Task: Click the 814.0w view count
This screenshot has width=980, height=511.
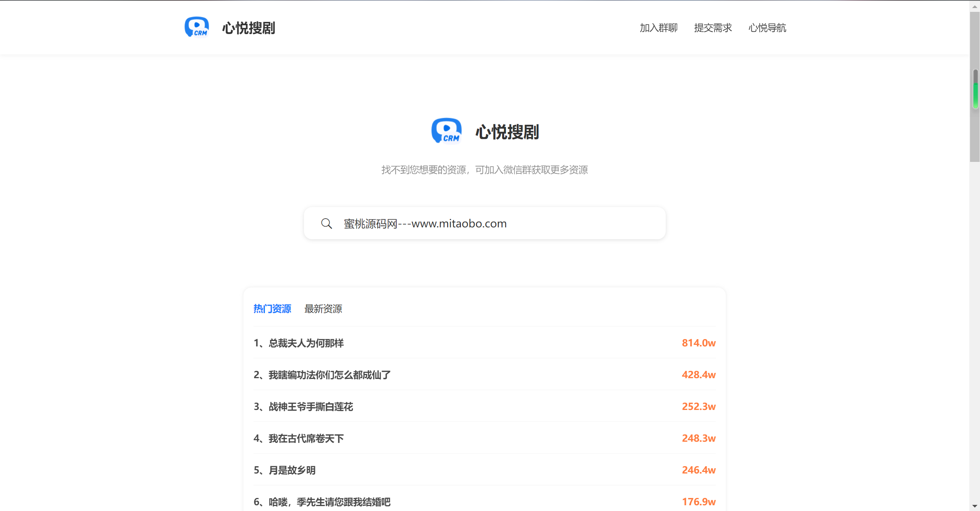Action: click(699, 343)
